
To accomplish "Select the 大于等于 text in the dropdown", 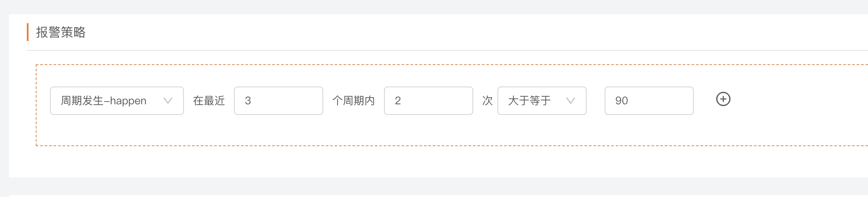I will pos(529,101).
